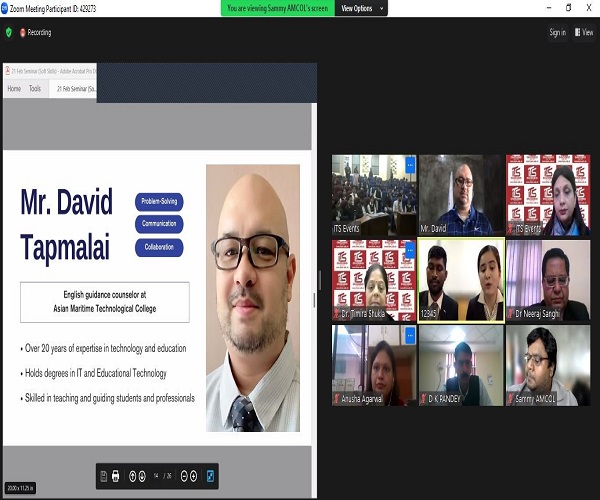This screenshot has width=600, height=500.
Task: Select Sammy AMCOL video tile
Action: pyautogui.click(x=548, y=365)
